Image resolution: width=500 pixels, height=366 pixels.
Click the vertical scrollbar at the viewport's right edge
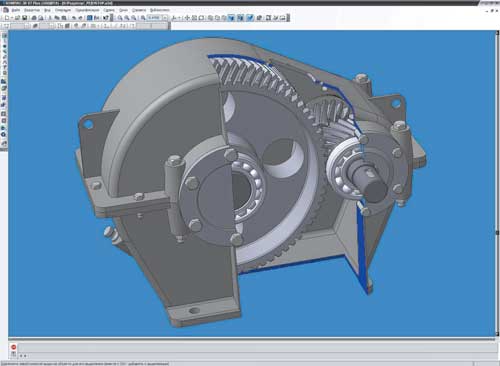point(498,183)
